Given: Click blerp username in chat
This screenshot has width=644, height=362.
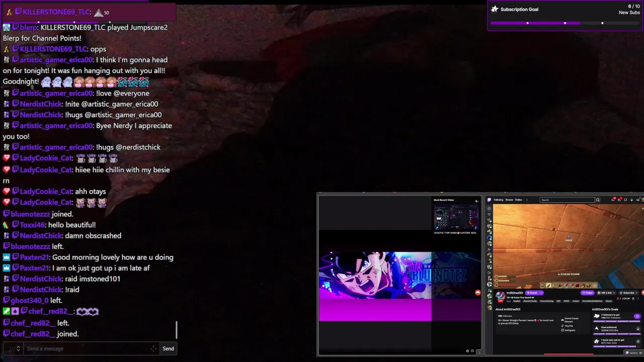Looking at the screenshot, I should pos(29,27).
